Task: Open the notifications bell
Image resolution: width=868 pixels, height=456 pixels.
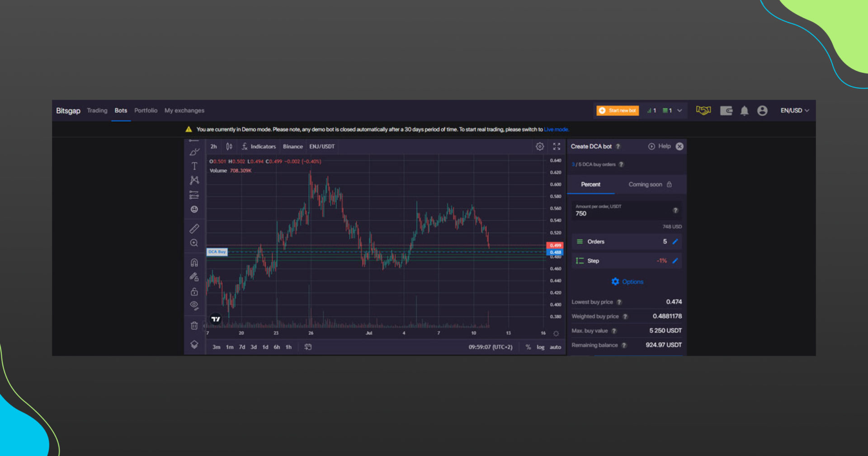Action: pos(744,111)
